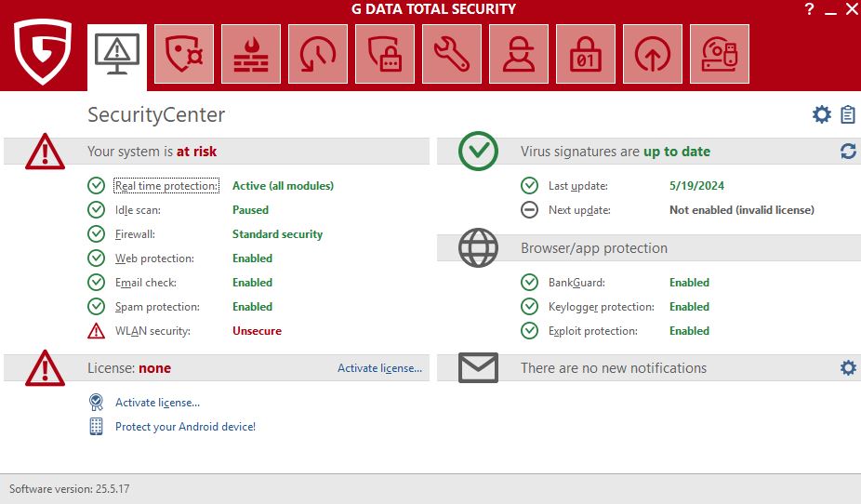
Task: Open Web protection options
Action: (x=154, y=258)
